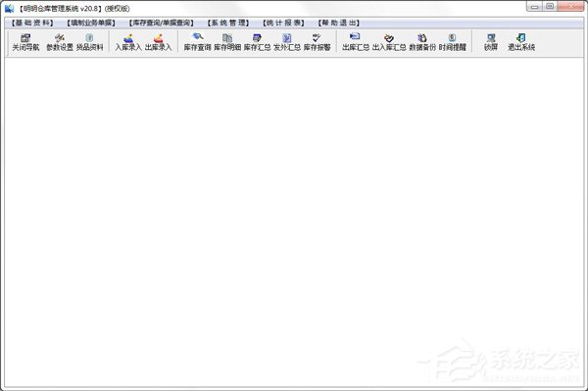This screenshot has width=588, height=391.
Task: Open the 【库存查询/单据查询】 menu
Action: click(x=162, y=24)
